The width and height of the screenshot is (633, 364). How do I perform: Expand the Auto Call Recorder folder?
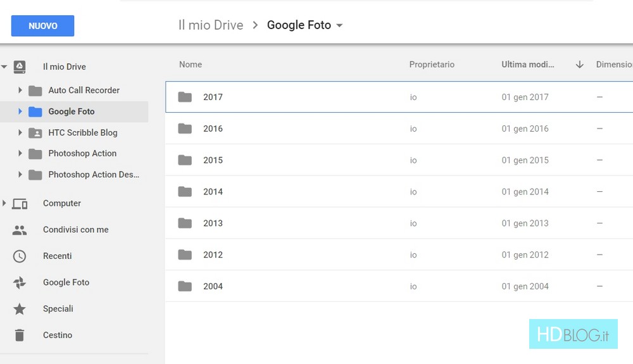click(x=20, y=90)
